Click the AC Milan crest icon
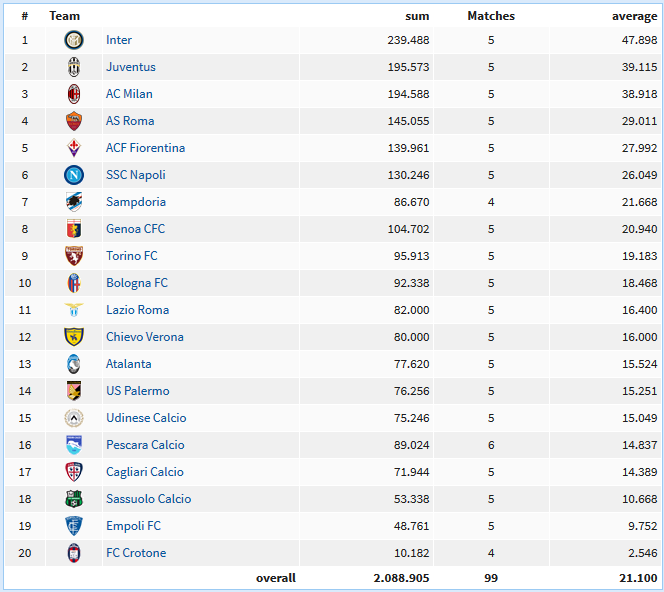This screenshot has width=664, height=592. click(74, 94)
